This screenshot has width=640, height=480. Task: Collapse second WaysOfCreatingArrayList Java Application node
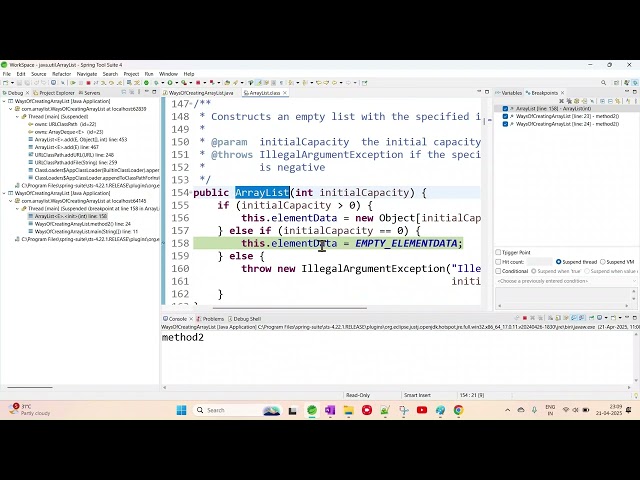[x=4, y=193]
